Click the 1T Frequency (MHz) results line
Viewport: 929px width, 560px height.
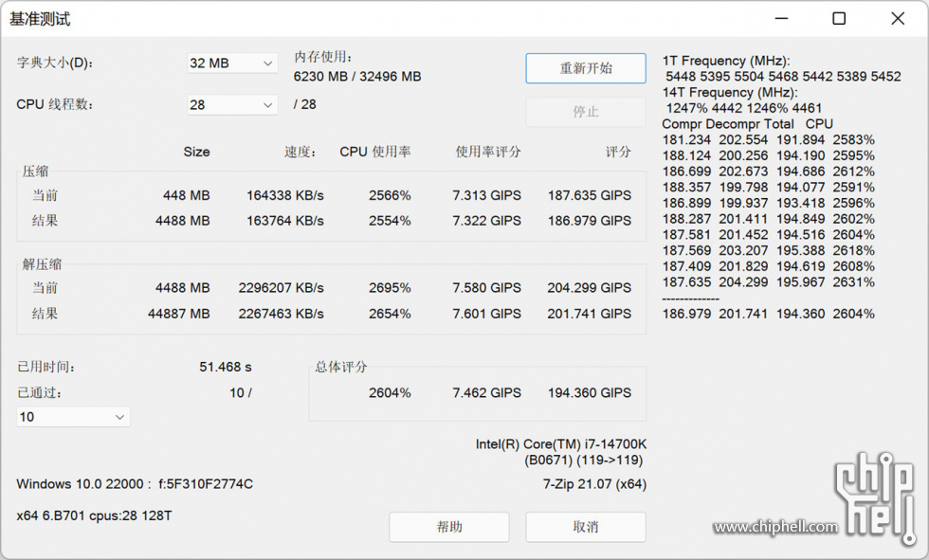point(726,61)
